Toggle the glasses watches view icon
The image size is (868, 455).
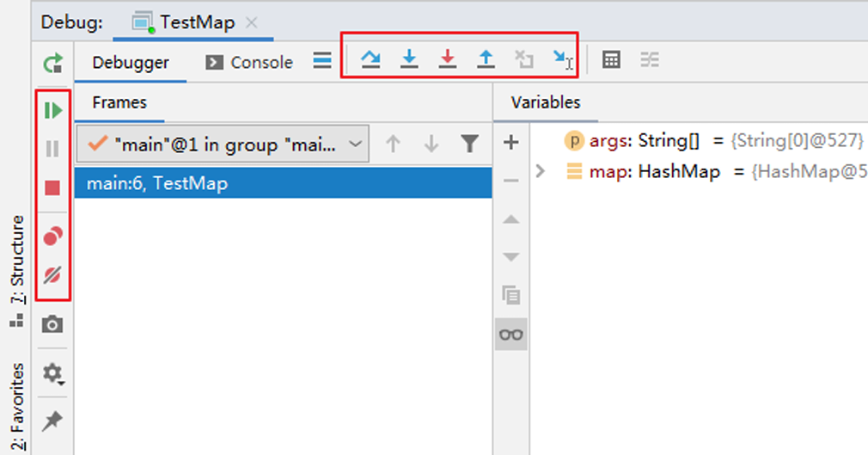(x=510, y=335)
